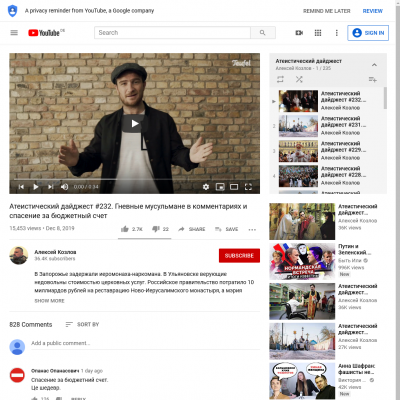The height and width of the screenshot is (400, 400).
Task: Open the hamburger guide menu
Action: [x=14, y=33]
